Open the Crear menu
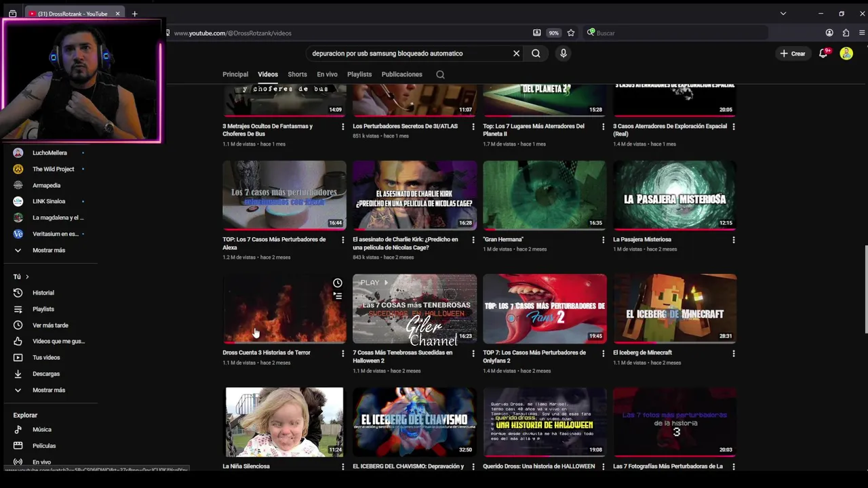Image resolution: width=868 pixels, height=488 pixels. pyautogui.click(x=793, y=54)
